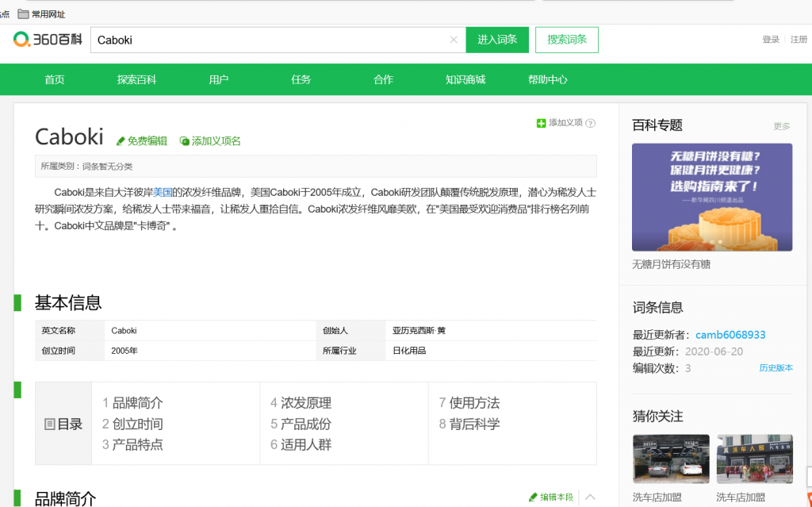
Task: Click the 免费编辑 pencil link
Action: (x=141, y=141)
